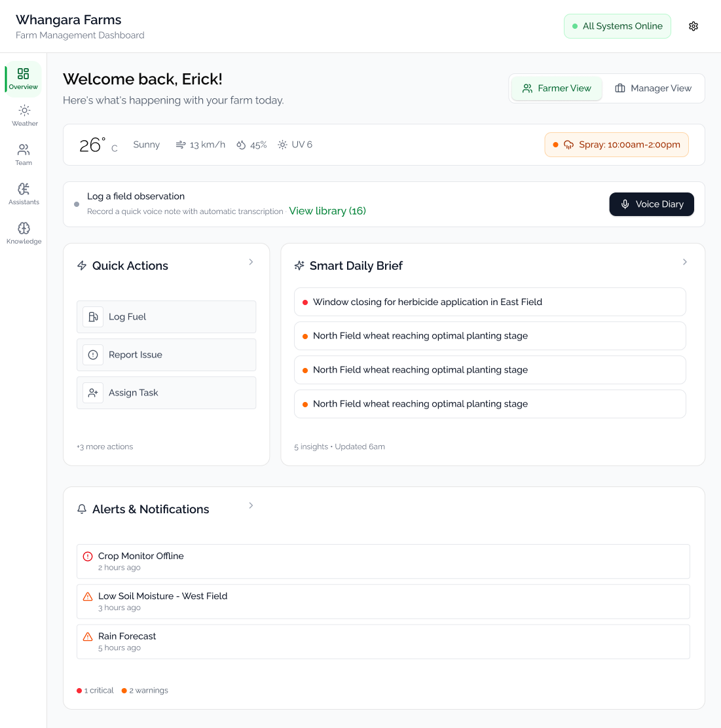Viewport: 721px width, 728px height.
Task: Switch to Farmer View
Action: click(x=556, y=88)
